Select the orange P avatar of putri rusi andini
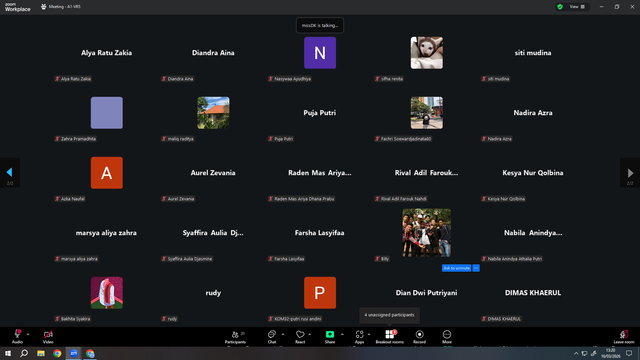Image resolution: width=640 pixels, height=360 pixels. click(x=320, y=293)
